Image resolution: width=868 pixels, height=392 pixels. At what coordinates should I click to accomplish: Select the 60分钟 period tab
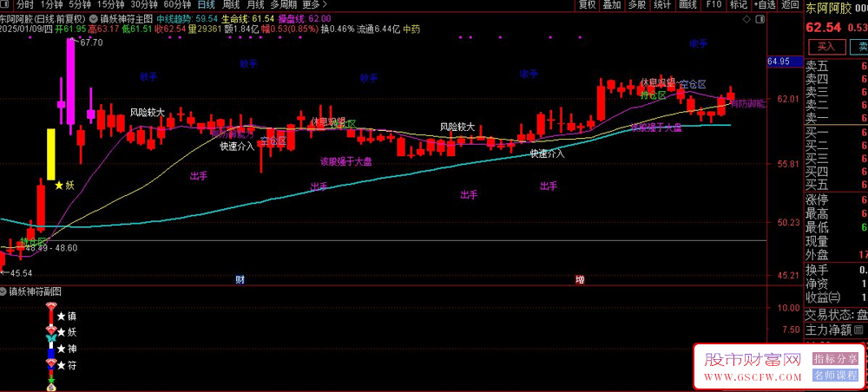point(178,4)
